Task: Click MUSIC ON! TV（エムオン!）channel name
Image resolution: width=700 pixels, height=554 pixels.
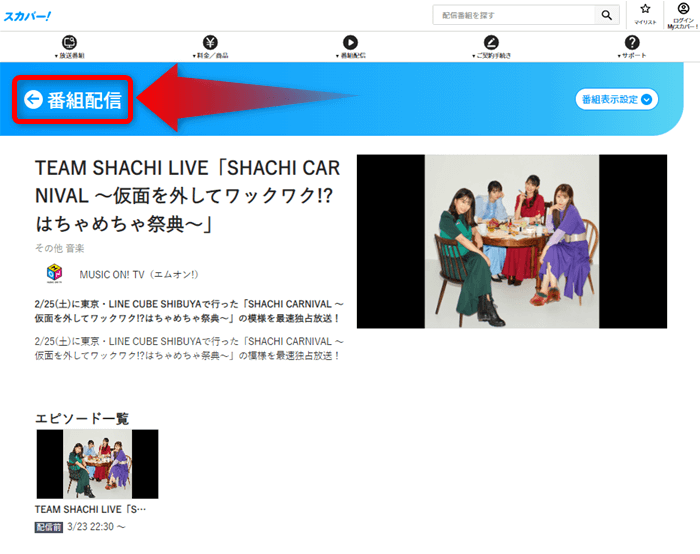Action: pyautogui.click(x=139, y=275)
